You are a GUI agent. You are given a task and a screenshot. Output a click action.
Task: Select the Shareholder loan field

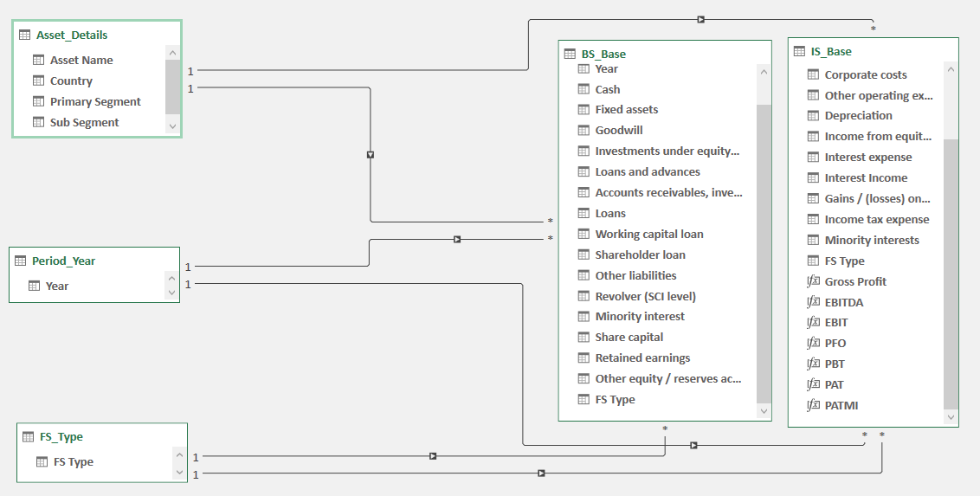(640, 254)
